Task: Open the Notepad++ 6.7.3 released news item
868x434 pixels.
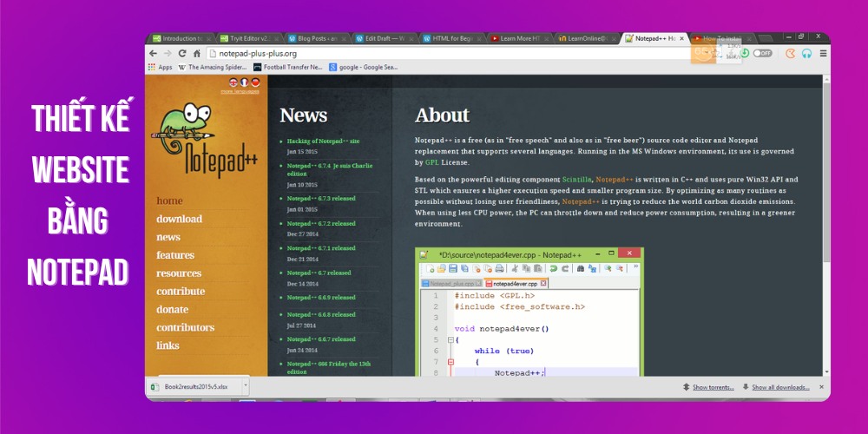Action: click(x=321, y=198)
